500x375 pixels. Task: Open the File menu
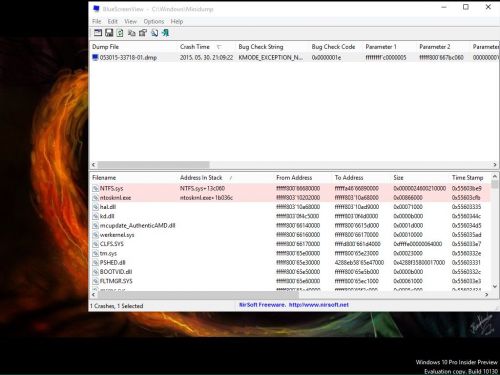point(97,21)
